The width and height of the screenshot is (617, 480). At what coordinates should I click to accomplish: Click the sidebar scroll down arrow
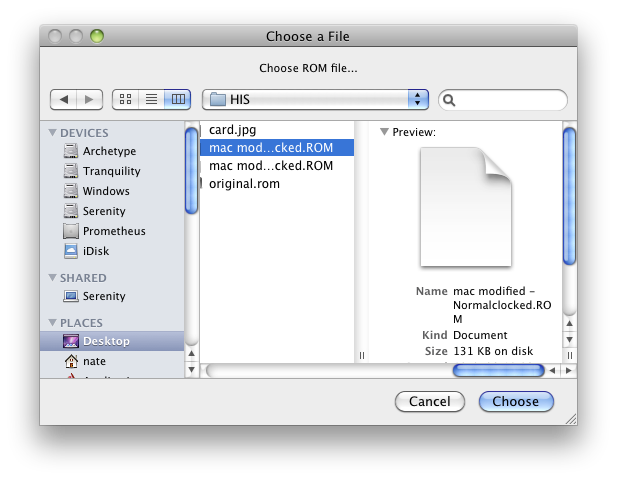pos(191,369)
